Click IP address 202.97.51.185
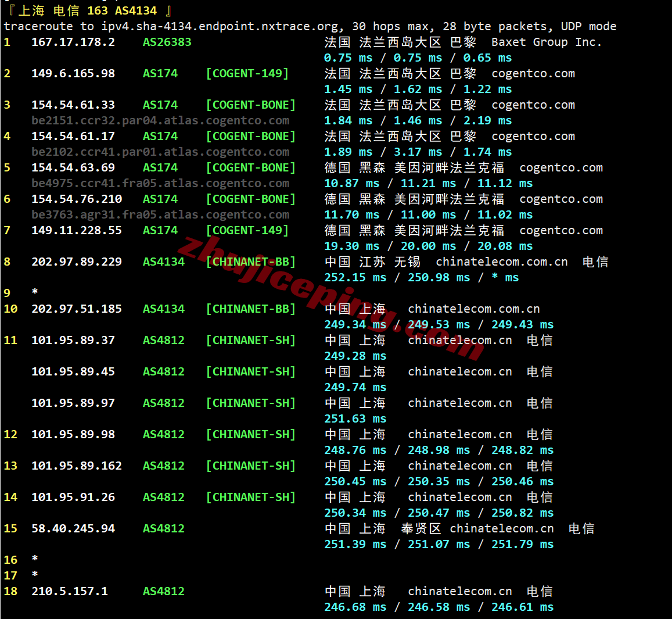Viewport: 672px width, 619px height. pyautogui.click(x=77, y=309)
